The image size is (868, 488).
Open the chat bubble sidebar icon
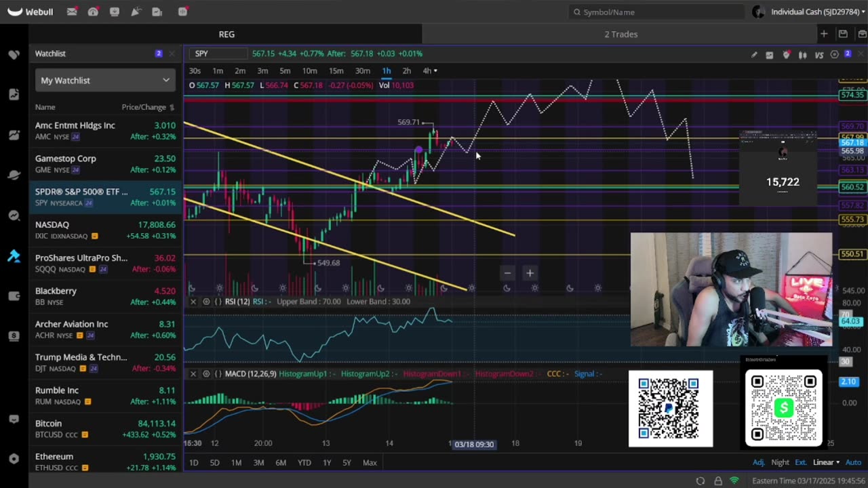pos(14,419)
